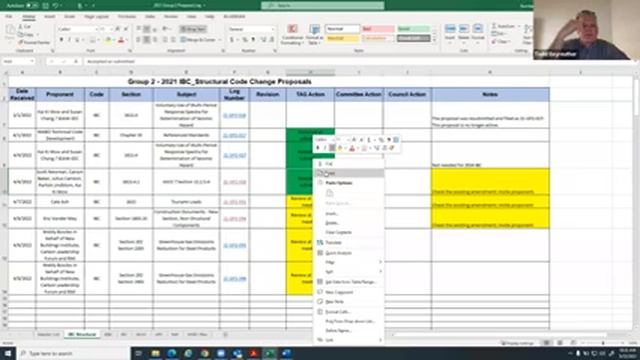Click the Undo arrow in the title bar
Screen dimensions: 640x360
[x=56, y=6]
